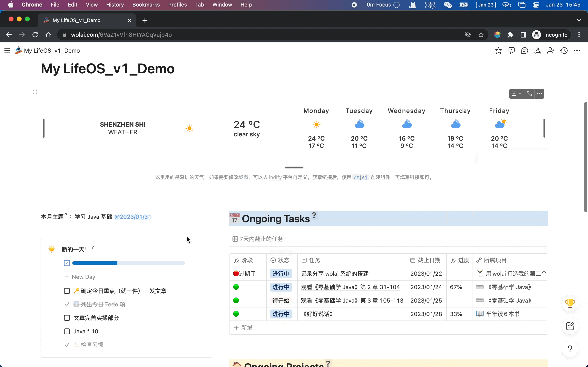Click the daily progress bar
Image resolution: width=588 pixels, height=367 pixels.
click(x=128, y=263)
